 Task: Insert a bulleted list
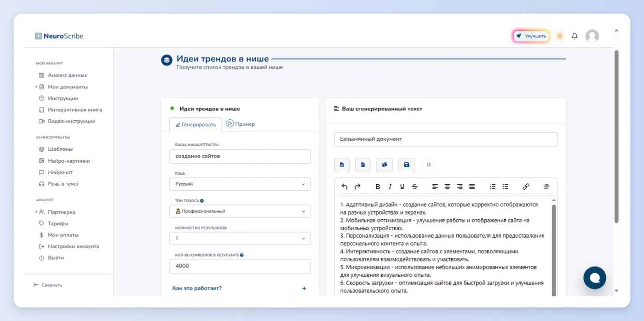(505, 187)
